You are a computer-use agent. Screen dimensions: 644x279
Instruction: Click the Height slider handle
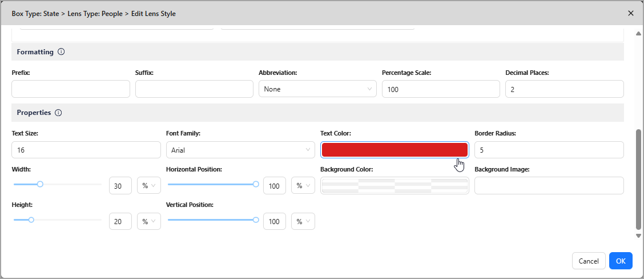click(x=31, y=220)
